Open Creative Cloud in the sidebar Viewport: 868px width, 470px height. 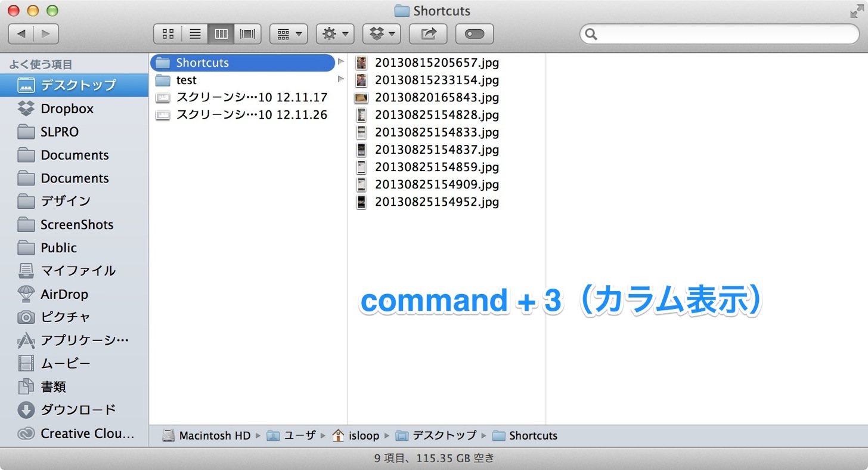(74, 434)
